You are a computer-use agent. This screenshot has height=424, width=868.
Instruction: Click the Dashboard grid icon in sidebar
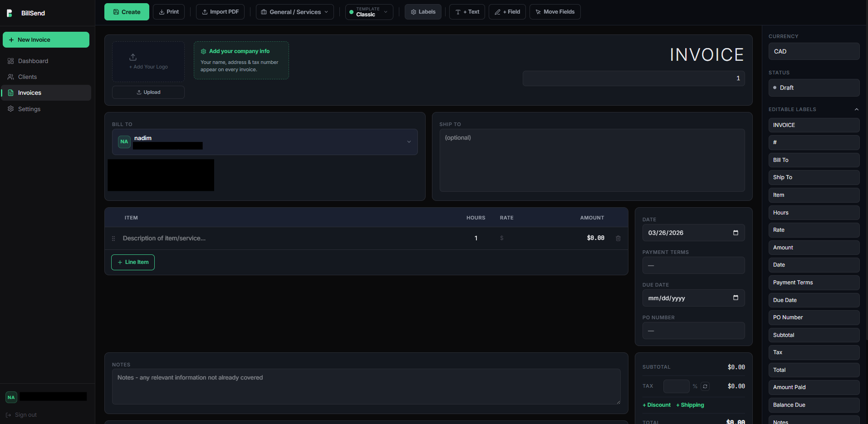(x=10, y=61)
